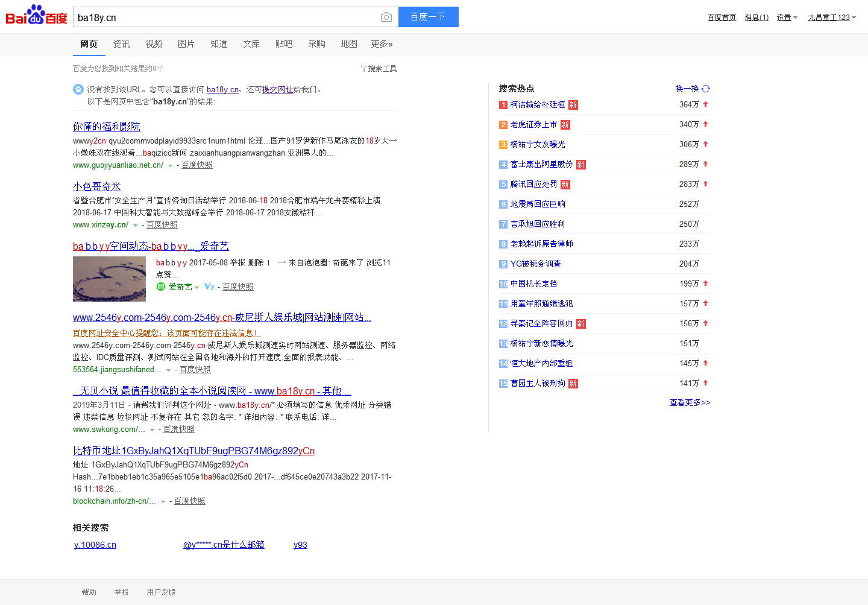Click the Baidu logo

click(x=36, y=16)
